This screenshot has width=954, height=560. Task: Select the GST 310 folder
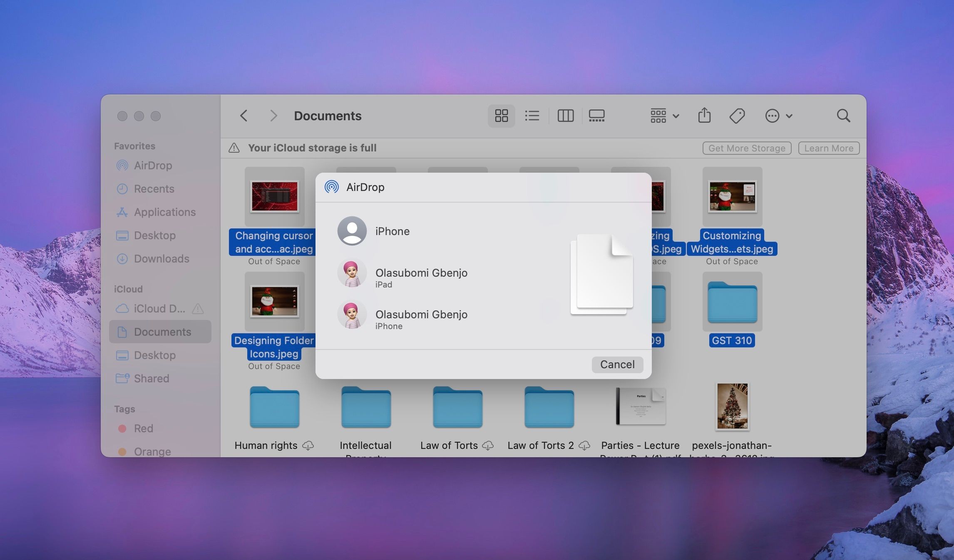coord(732,302)
